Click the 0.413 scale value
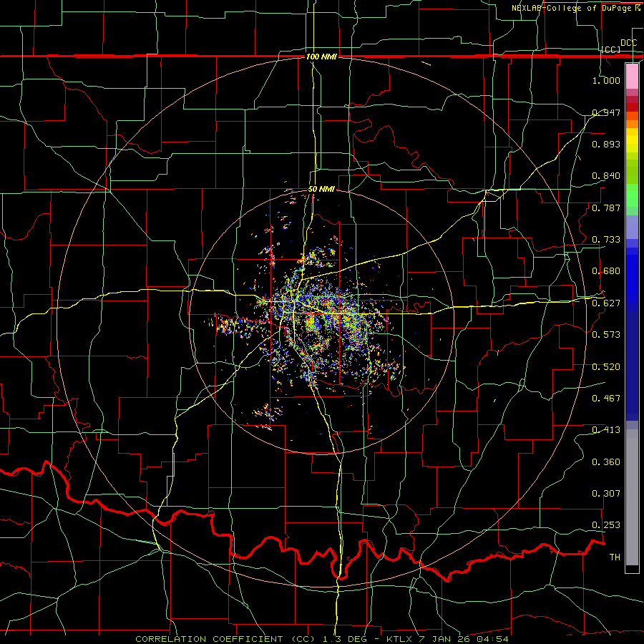This screenshot has height=644, width=644. [606, 429]
